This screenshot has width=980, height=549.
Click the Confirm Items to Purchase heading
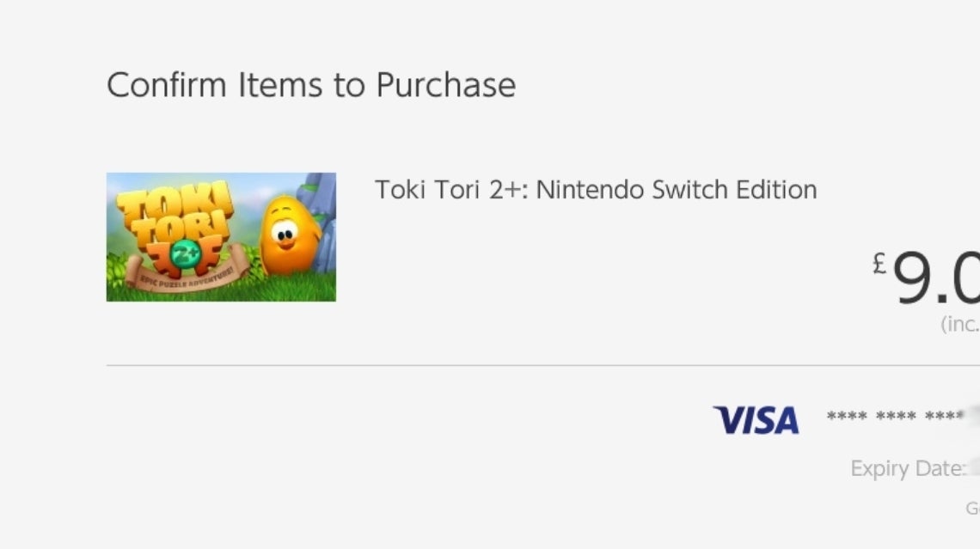pyautogui.click(x=310, y=85)
